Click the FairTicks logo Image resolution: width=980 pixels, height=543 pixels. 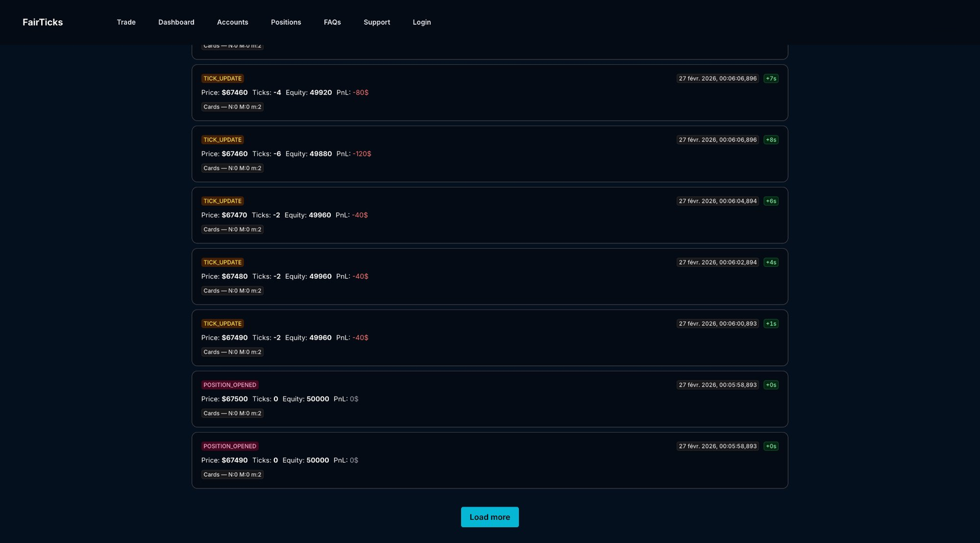[42, 22]
